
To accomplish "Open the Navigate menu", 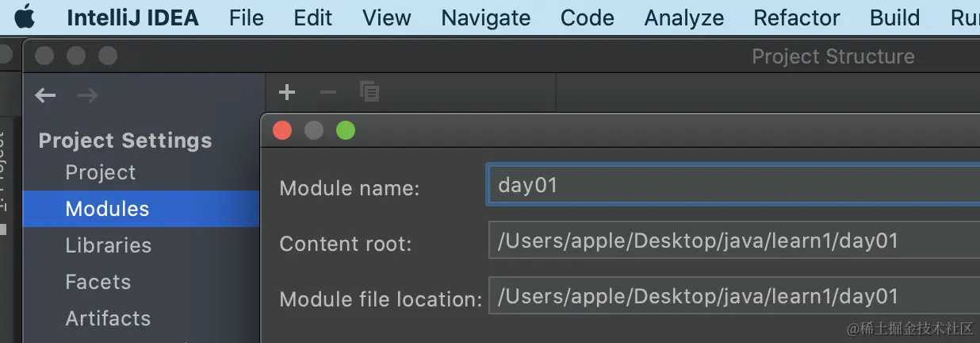I will [x=485, y=17].
